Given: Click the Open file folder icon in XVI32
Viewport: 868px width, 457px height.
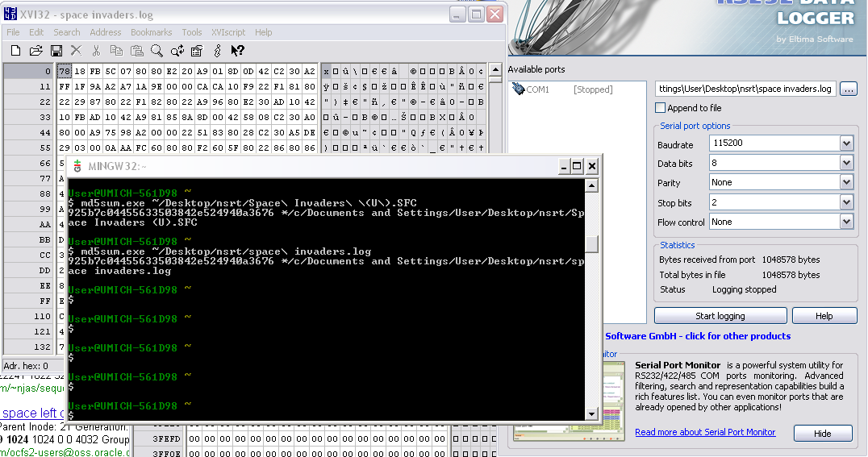Looking at the screenshot, I should coord(36,51).
